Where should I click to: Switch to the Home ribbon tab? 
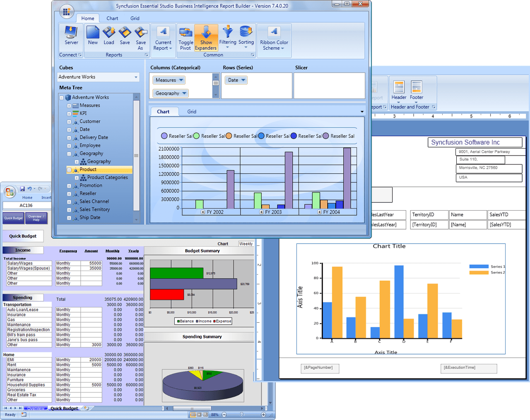[88, 18]
